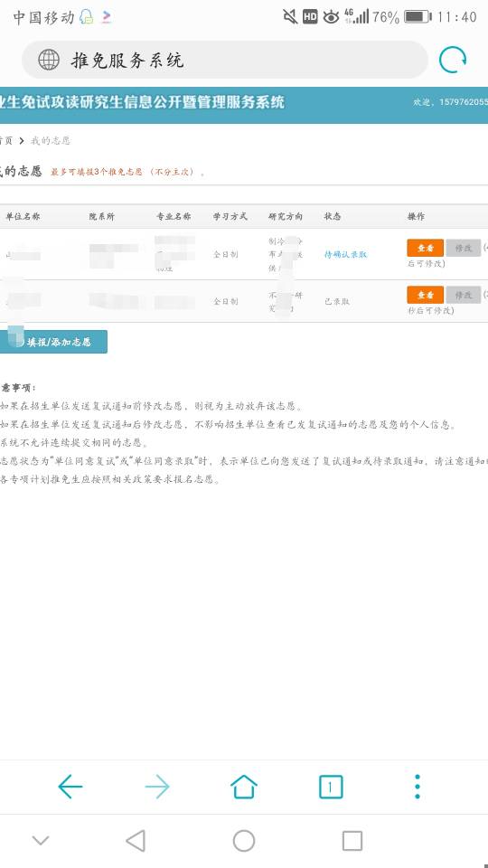Viewport: 488px width, 868px height.
Task: Click the 待确认录取 status link
Action: [x=345, y=255]
